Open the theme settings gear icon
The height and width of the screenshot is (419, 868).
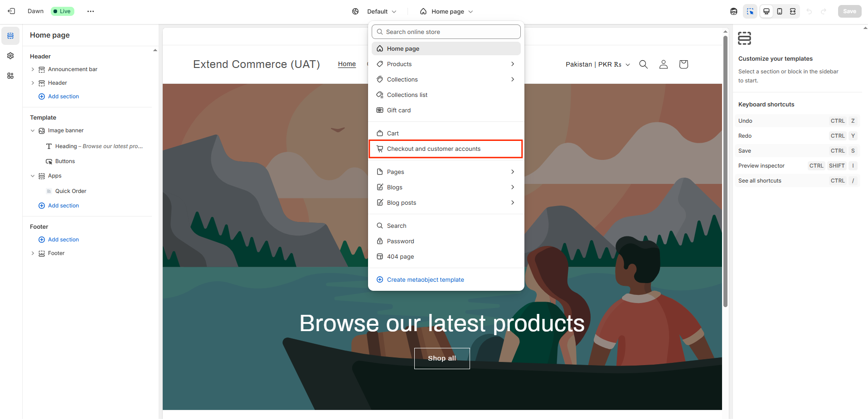[10, 56]
